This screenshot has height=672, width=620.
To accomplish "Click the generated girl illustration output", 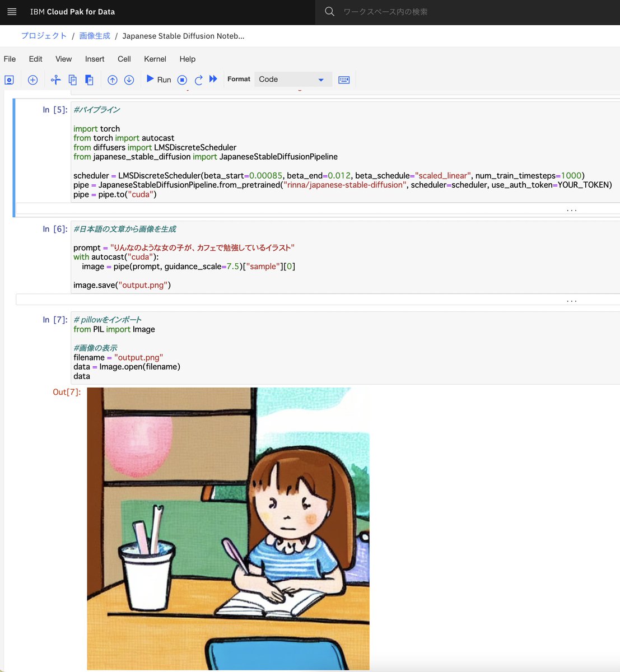I will click(228, 529).
